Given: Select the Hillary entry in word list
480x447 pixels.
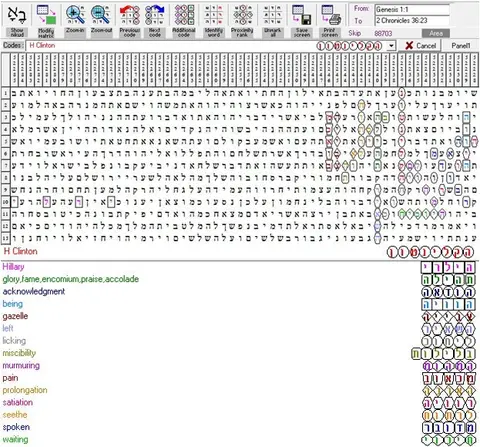Looking at the screenshot, I should click(x=13, y=267).
